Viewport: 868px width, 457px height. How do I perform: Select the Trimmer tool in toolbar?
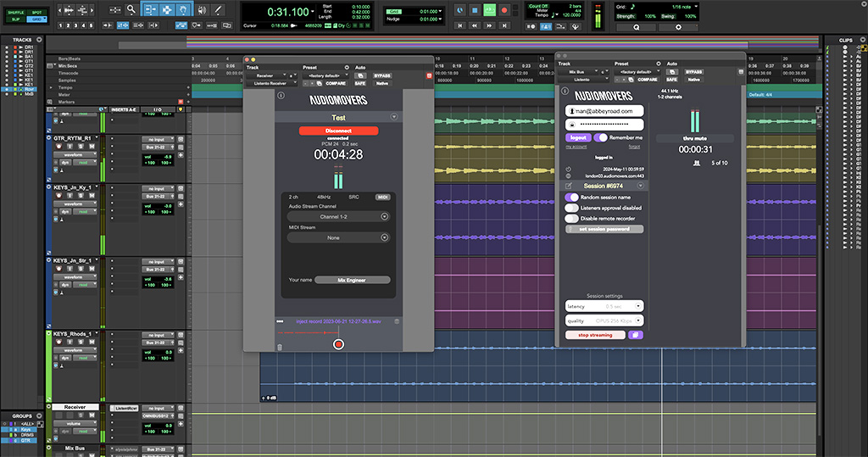(149, 10)
